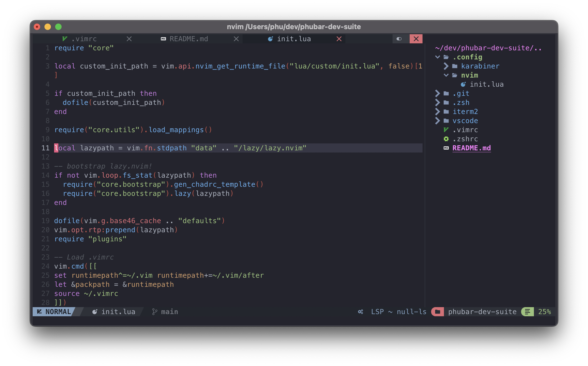Click the nvim folder icon in the file tree
Image resolution: width=588 pixels, height=366 pixels.
(x=454, y=75)
